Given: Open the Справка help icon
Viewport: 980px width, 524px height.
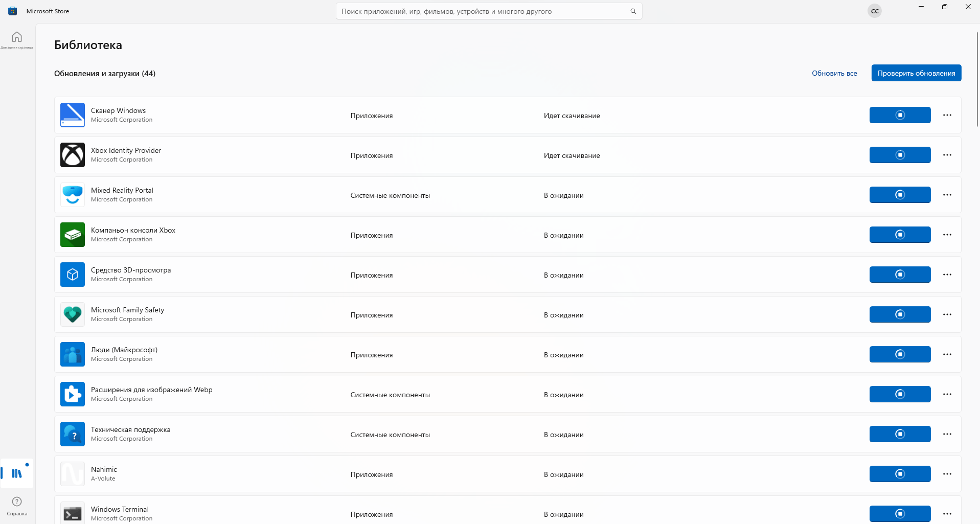Looking at the screenshot, I should click(17, 505).
